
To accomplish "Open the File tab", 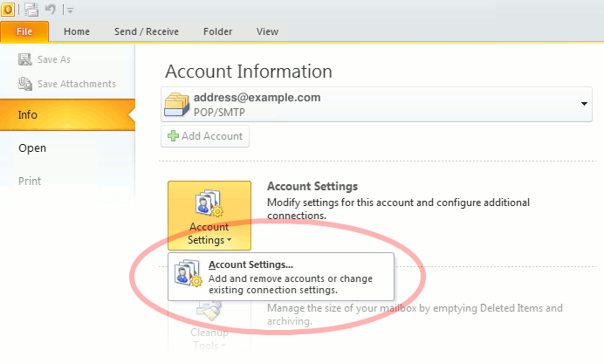I will (24, 31).
